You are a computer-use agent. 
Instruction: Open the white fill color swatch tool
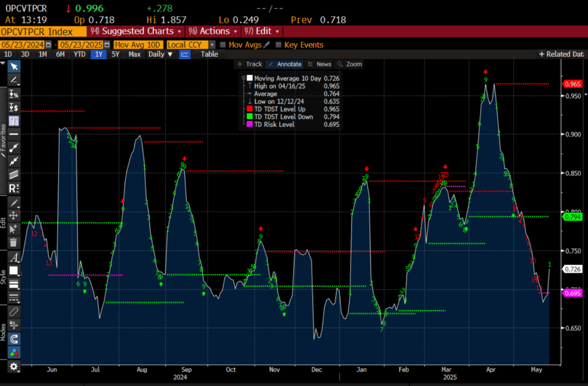(x=14, y=271)
